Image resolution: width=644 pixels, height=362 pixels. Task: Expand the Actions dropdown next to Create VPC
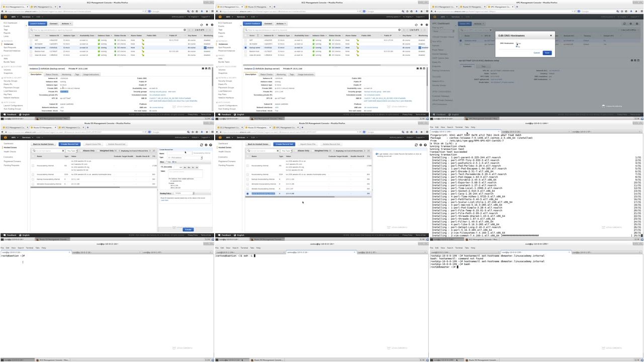pyautogui.click(x=479, y=24)
